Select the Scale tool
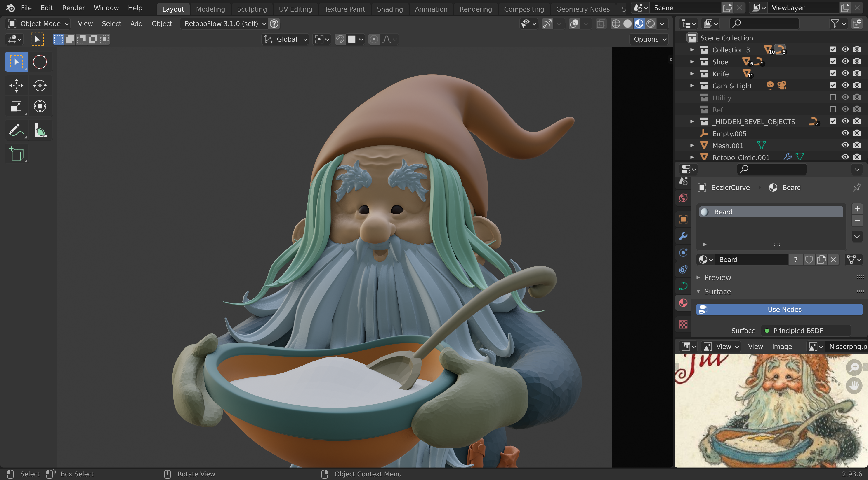Viewport: 868px width, 480px height. [16, 106]
